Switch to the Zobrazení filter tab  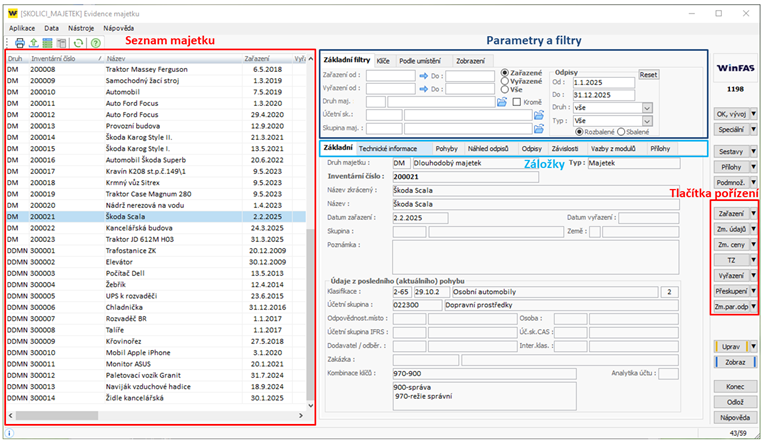pos(470,61)
